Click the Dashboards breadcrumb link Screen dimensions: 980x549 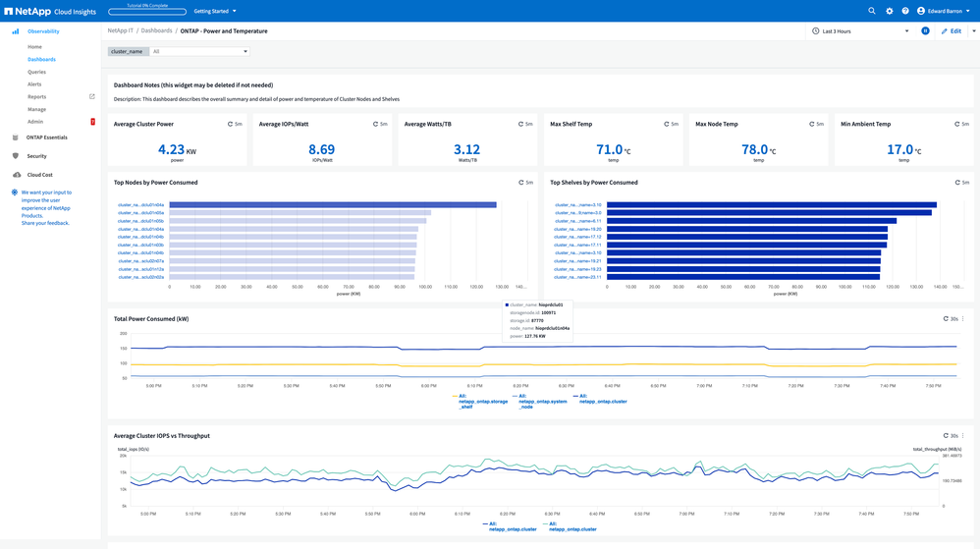(x=155, y=31)
